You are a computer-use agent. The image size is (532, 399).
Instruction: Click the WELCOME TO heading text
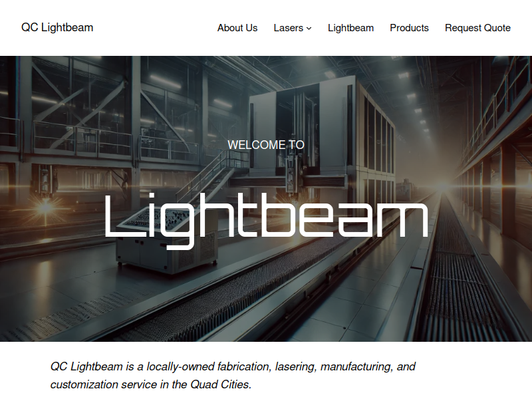[266, 145]
